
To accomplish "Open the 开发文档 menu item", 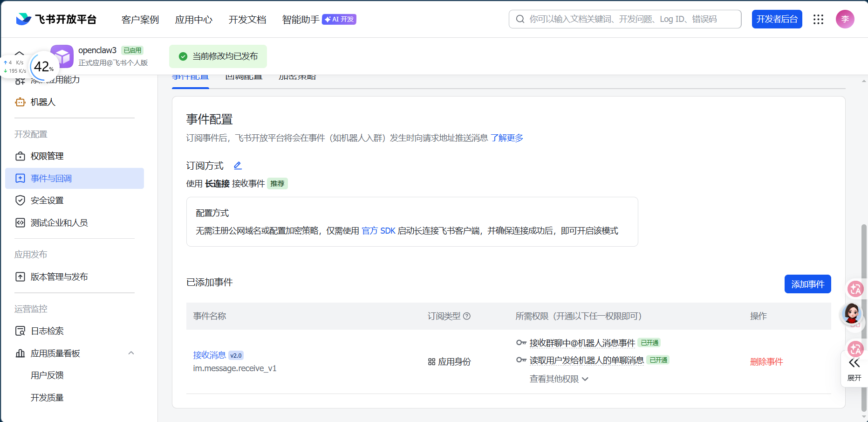I will (x=247, y=20).
